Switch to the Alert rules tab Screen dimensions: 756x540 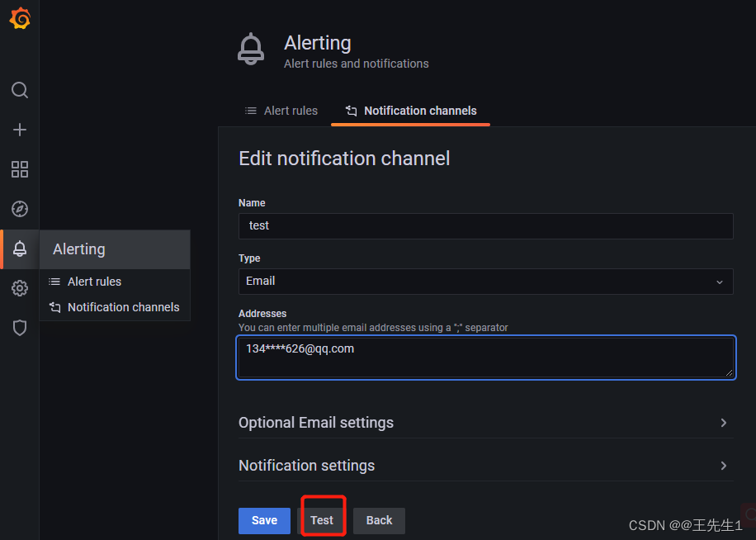click(281, 110)
